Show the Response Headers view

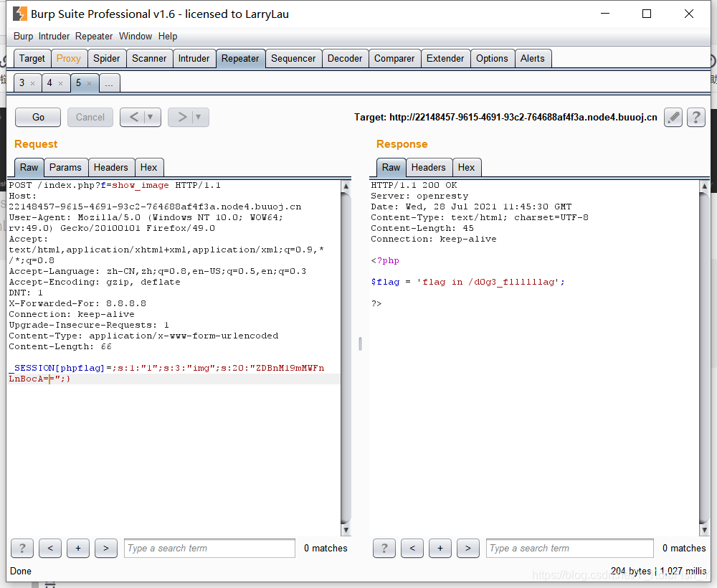pos(429,167)
